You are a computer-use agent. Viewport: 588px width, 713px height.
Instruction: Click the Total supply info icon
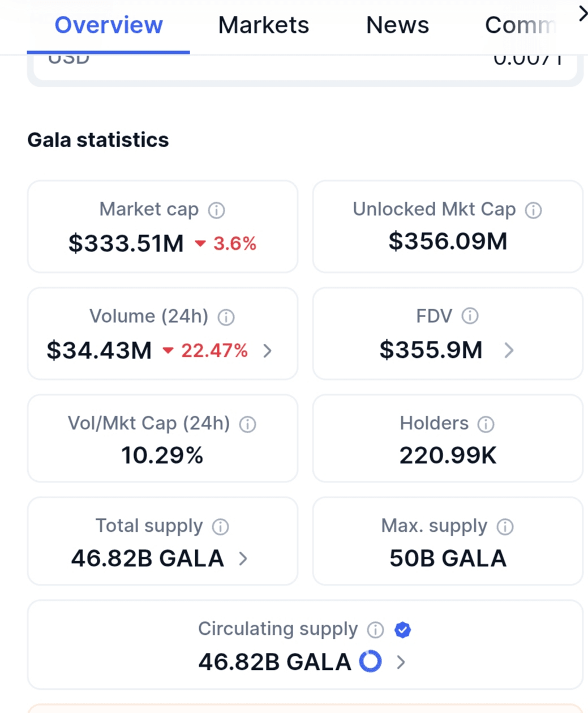pyautogui.click(x=220, y=527)
